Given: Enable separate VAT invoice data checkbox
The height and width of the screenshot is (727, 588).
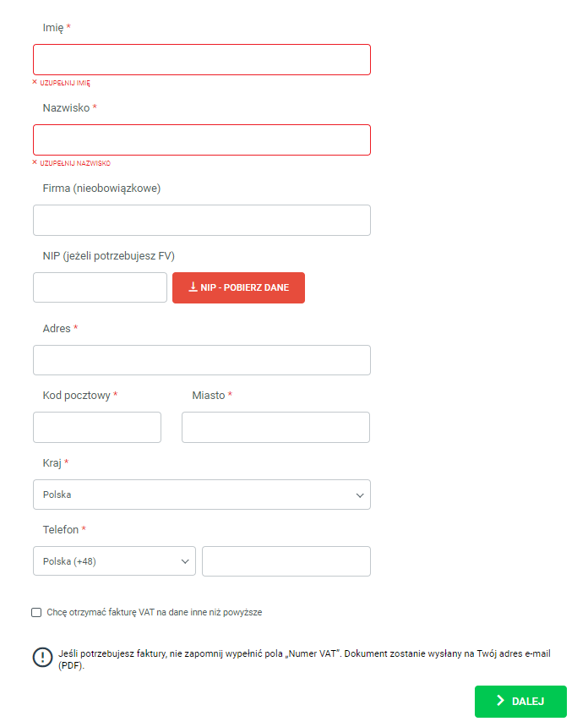Looking at the screenshot, I should pyautogui.click(x=36, y=612).
